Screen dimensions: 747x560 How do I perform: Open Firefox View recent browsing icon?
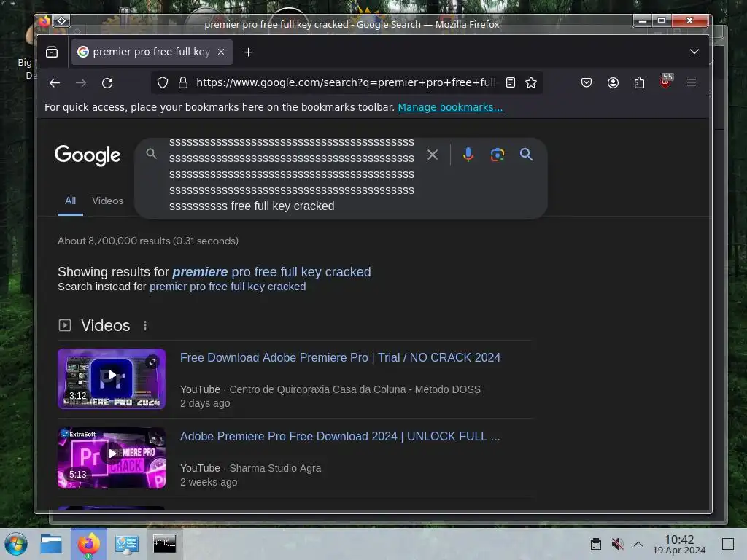coord(52,52)
